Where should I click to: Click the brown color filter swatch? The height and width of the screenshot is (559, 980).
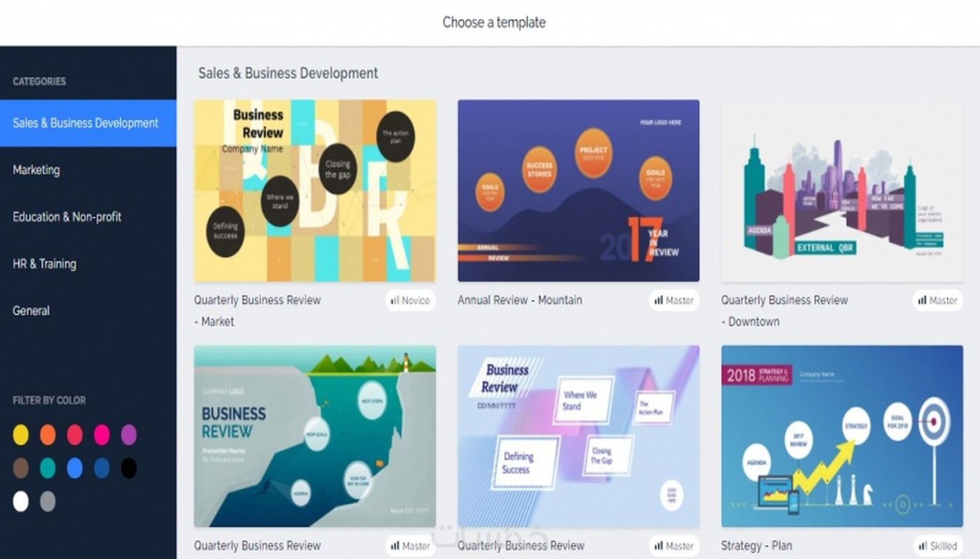click(x=21, y=468)
